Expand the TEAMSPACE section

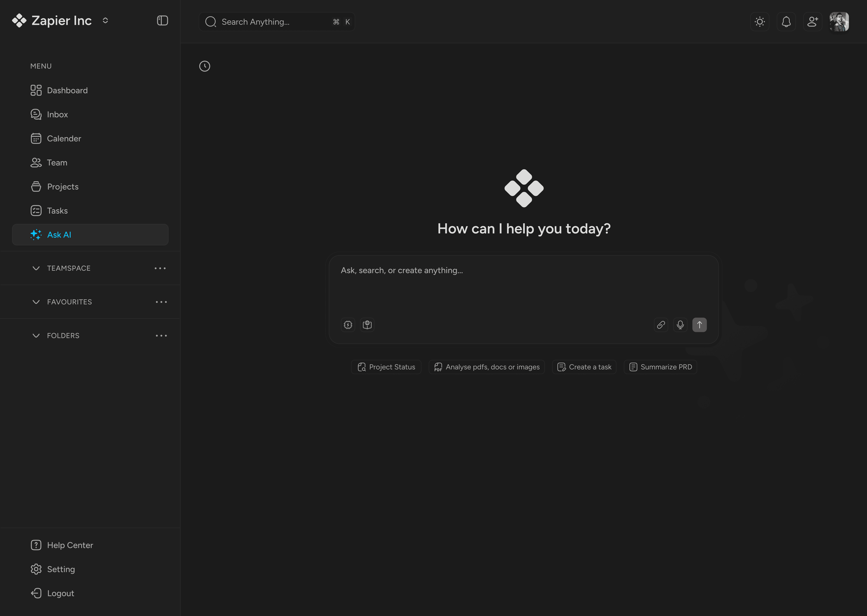(x=36, y=268)
